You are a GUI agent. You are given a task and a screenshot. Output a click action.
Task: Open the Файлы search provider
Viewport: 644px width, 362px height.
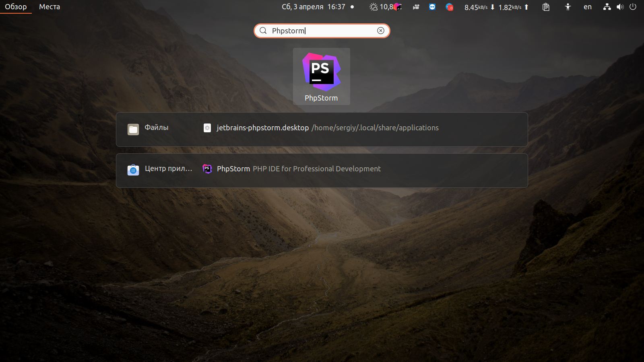(148, 129)
